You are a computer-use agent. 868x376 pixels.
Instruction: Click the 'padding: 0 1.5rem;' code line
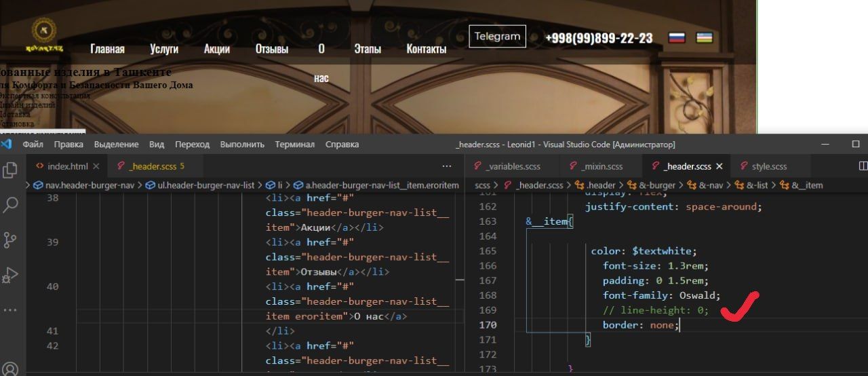(x=655, y=280)
